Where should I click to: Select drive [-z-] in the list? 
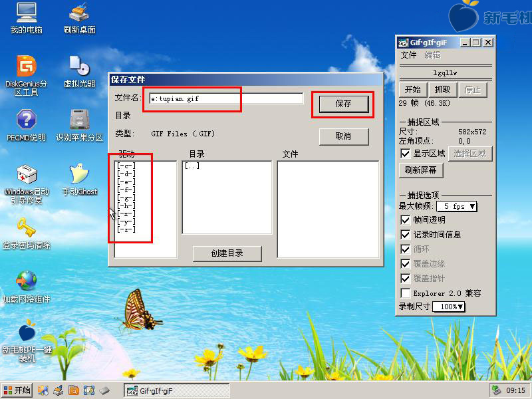pyautogui.click(x=126, y=229)
